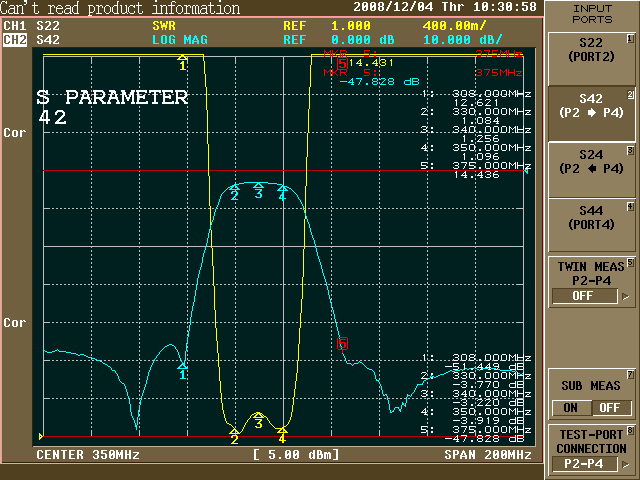Turn SUB MEAS ON
Screen dimensions: 640x480
(x=570, y=408)
